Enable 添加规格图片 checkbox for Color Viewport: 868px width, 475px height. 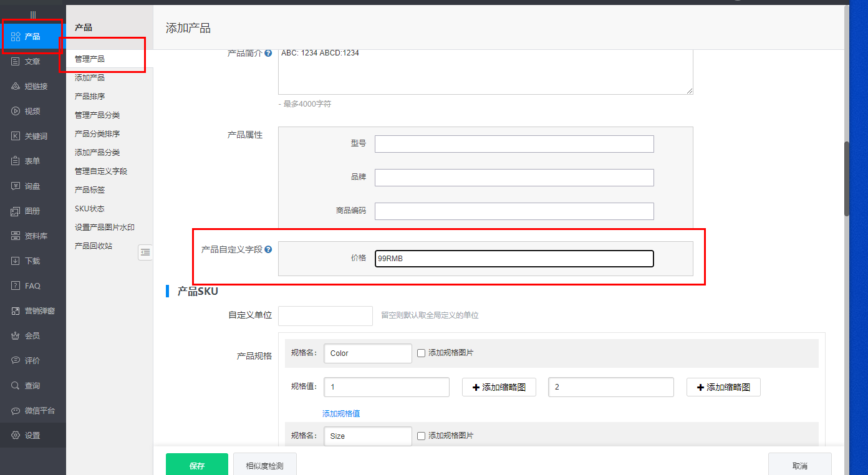click(421, 353)
